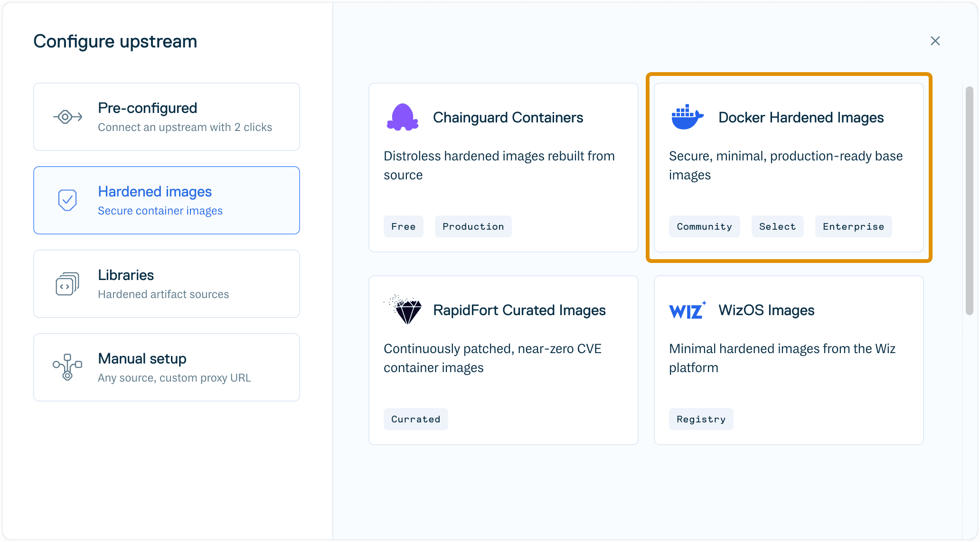Click the Manual setup node graph icon
This screenshot has width=980, height=542.
tap(67, 367)
